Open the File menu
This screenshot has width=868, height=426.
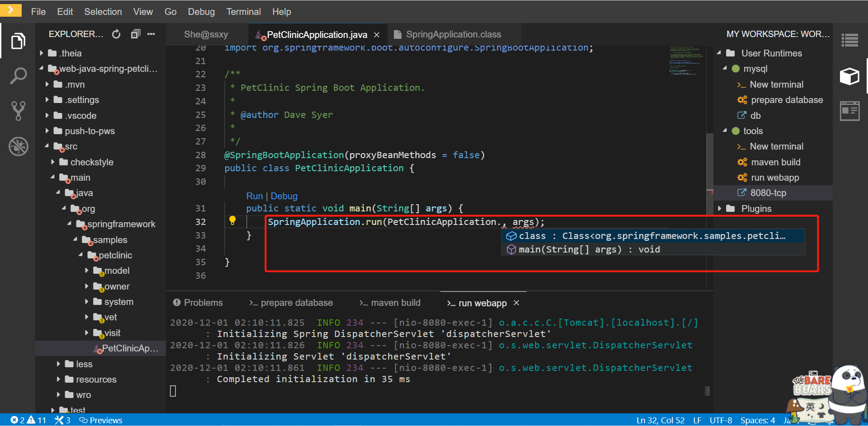pyautogui.click(x=38, y=12)
